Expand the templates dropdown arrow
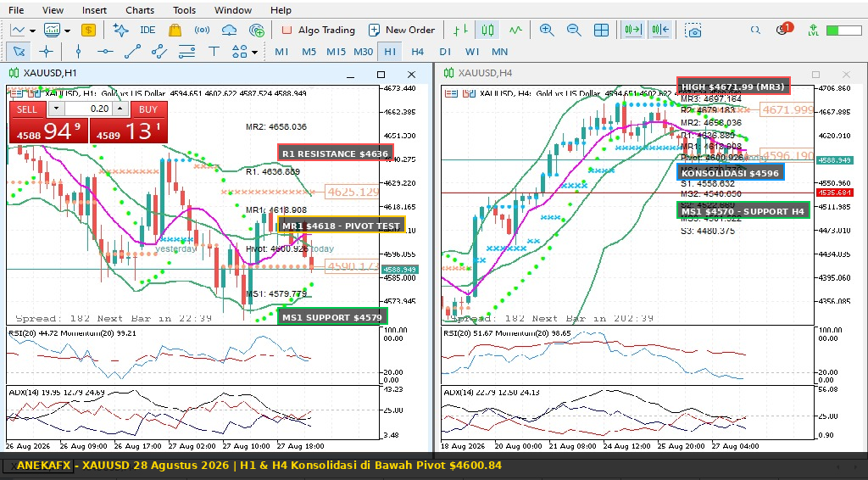 (68, 31)
